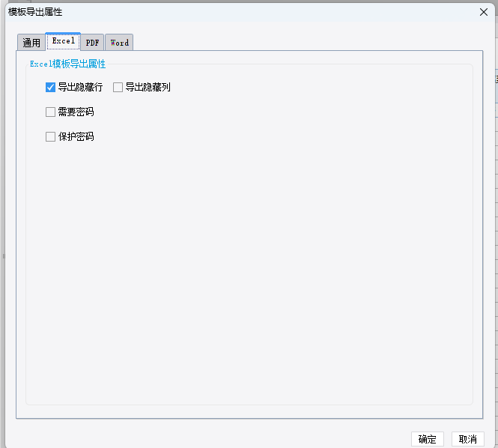Click the 取消 button
Screen dimensions: 498x448
pos(468,439)
